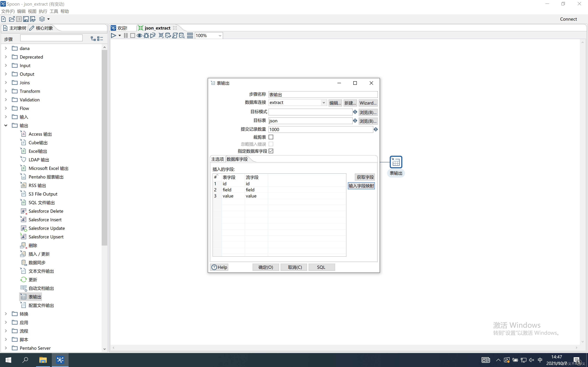
Task: Enable the 裁剪表 checkbox
Action: click(x=271, y=137)
